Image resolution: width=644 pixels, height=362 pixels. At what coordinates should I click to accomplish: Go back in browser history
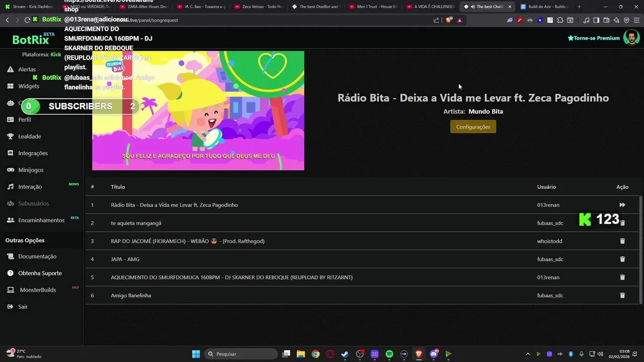point(7,20)
